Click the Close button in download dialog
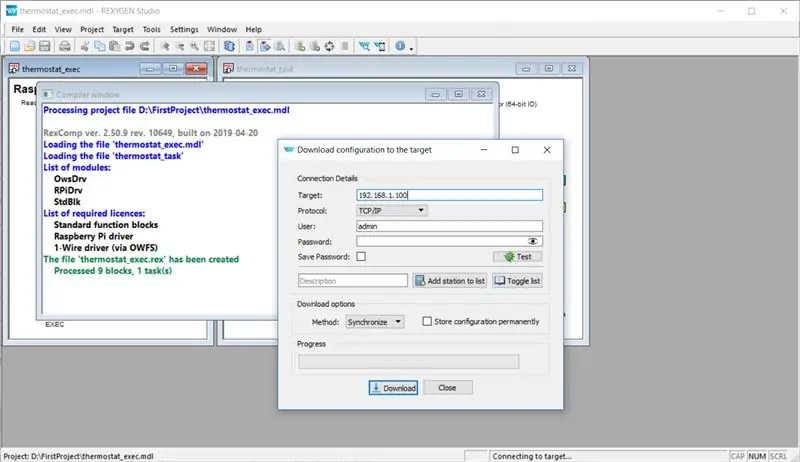The height and width of the screenshot is (462, 800). [447, 388]
